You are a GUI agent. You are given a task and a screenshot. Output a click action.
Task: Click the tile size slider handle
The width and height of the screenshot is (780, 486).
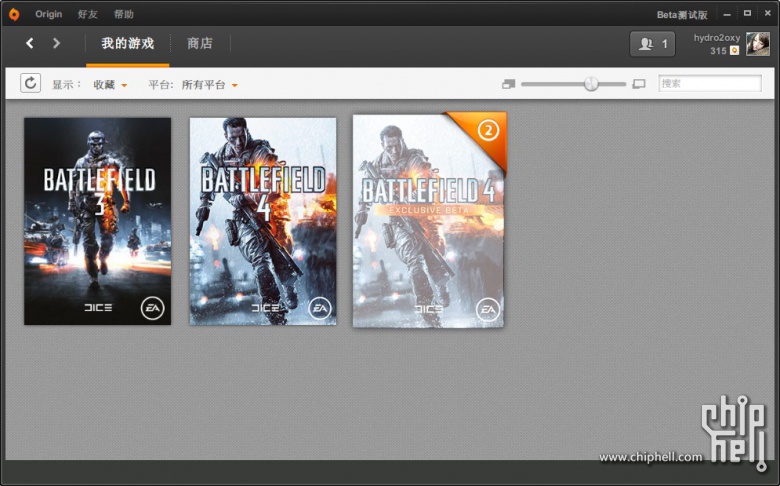coord(591,84)
